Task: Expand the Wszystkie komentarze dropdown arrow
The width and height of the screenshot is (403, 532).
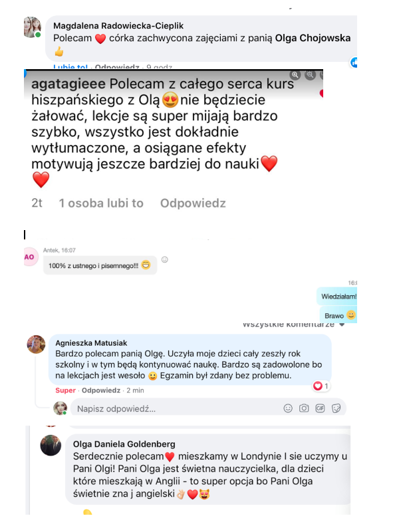Action: coord(342,325)
